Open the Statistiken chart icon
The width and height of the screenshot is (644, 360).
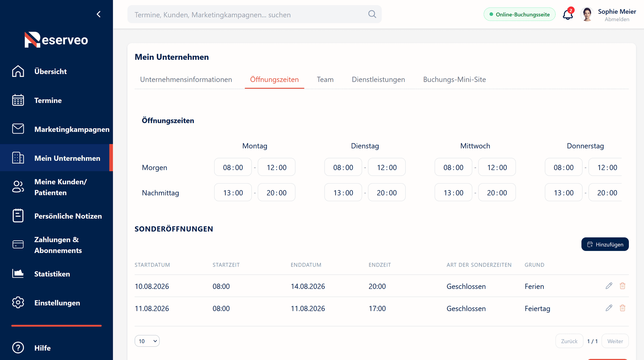(x=18, y=273)
